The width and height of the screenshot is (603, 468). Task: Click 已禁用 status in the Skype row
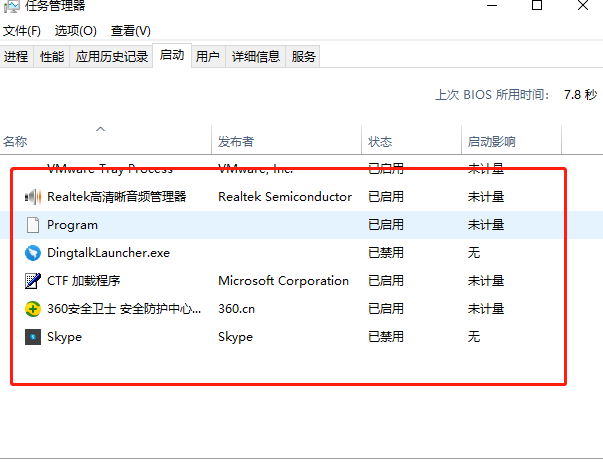tap(386, 337)
